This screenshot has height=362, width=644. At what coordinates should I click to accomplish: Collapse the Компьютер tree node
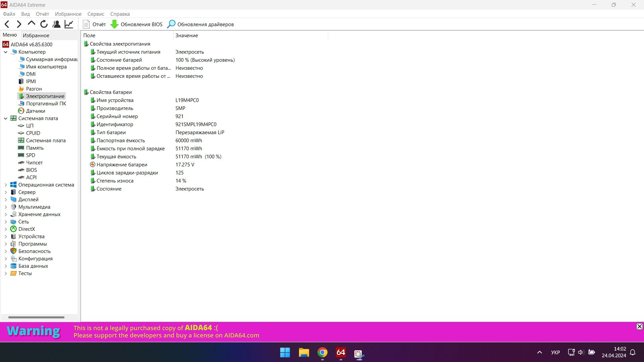(6, 52)
